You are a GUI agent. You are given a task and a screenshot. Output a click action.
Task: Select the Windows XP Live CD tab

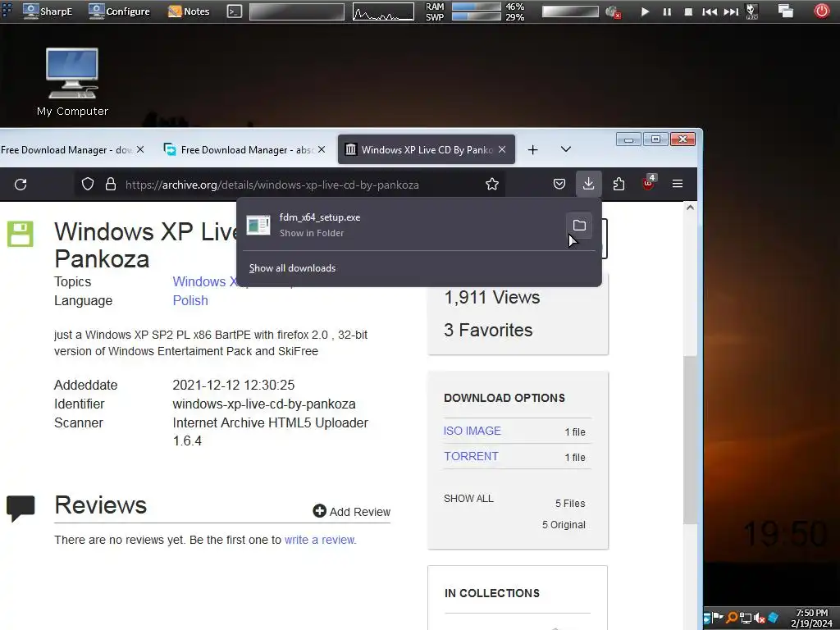(x=427, y=149)
